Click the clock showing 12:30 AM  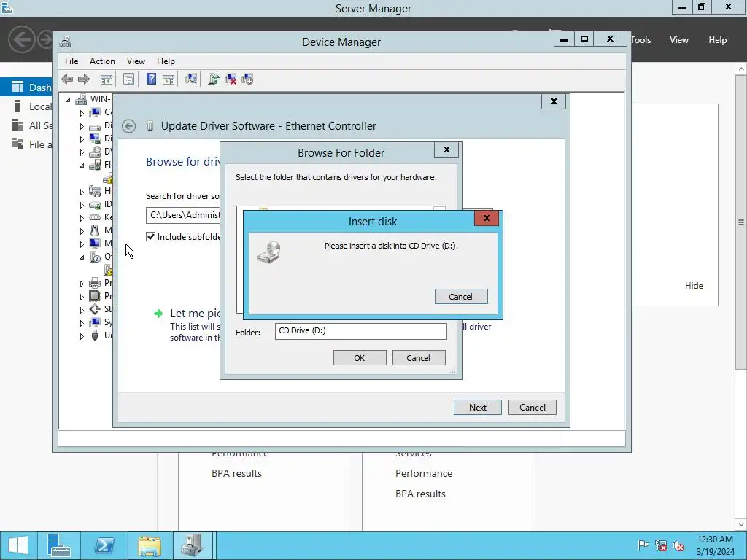[x=715, y=540]
